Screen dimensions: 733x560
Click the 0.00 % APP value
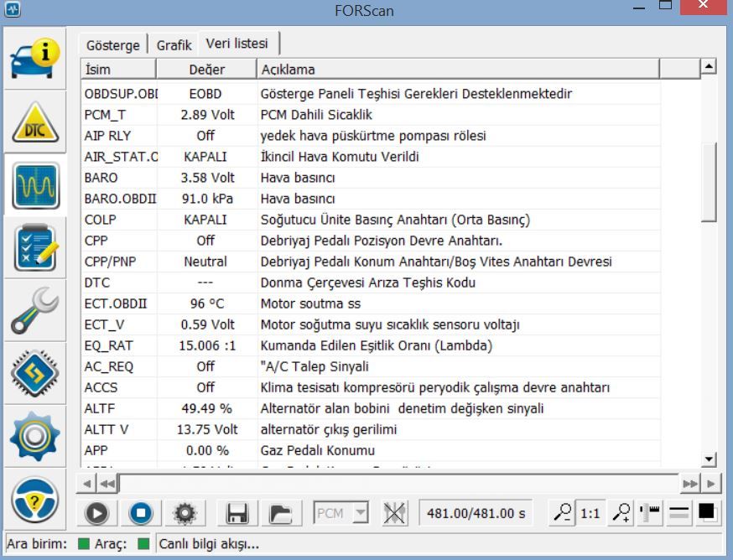click(x=207, y=451)
